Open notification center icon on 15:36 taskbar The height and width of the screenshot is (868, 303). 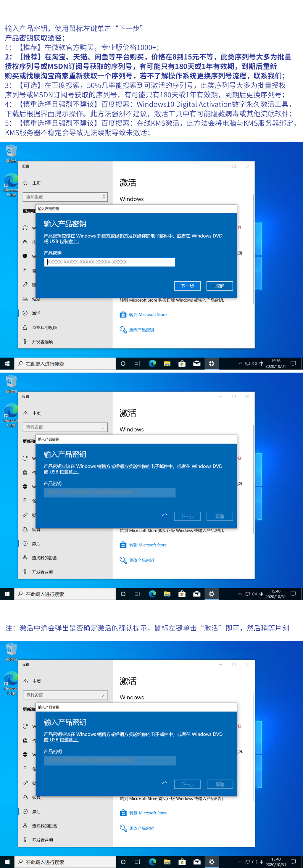click(x=293, y=364)
